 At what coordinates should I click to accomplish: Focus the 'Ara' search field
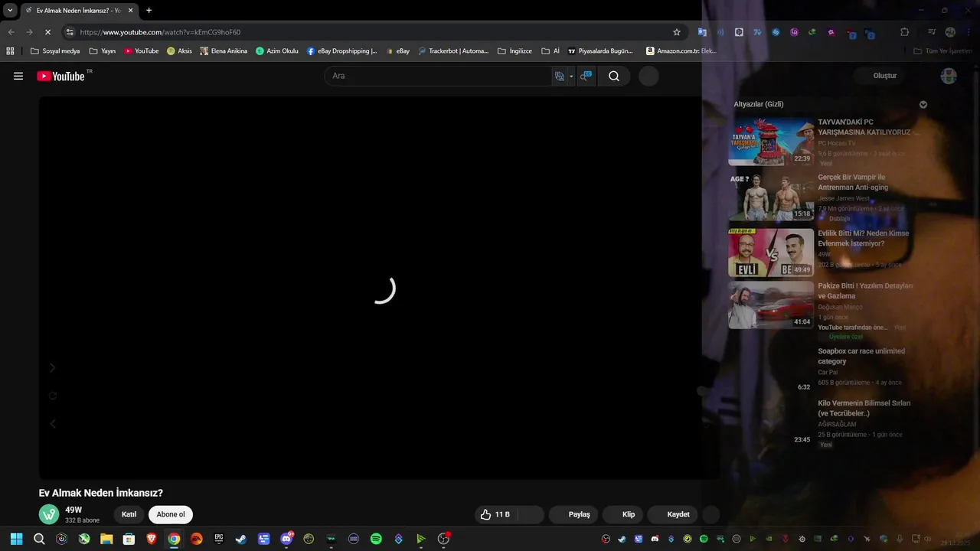[x=438, y=76]
